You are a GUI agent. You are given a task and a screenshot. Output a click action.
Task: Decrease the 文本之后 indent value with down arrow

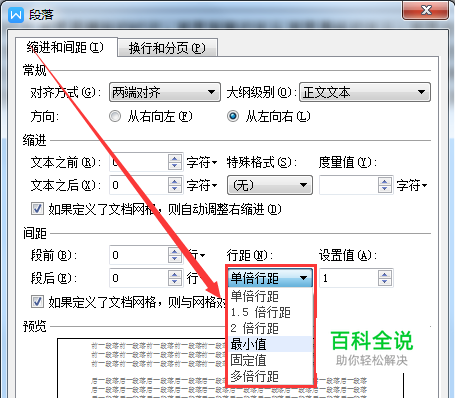pyautogui.click(x=175, y=189)
